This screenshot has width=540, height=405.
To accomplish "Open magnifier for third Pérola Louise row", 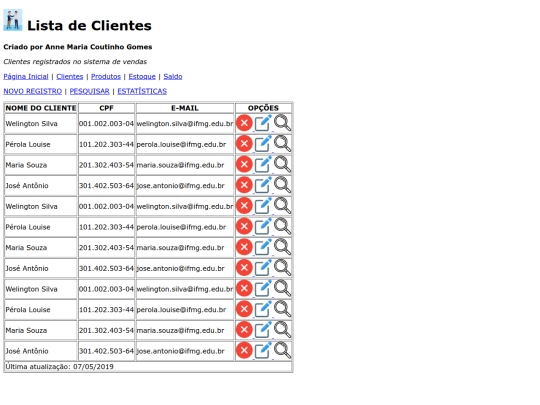I will pyautogui.click(x=282, y=309).
